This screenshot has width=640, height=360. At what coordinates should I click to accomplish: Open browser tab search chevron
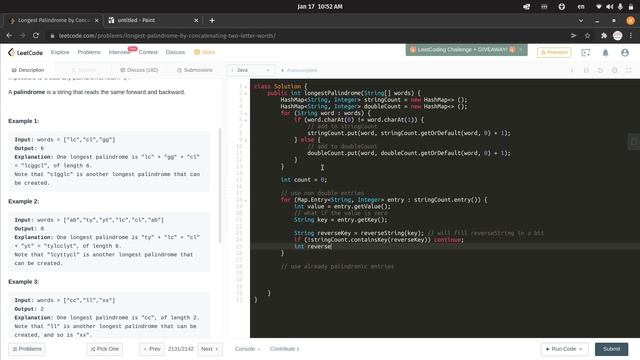point(581,20)
